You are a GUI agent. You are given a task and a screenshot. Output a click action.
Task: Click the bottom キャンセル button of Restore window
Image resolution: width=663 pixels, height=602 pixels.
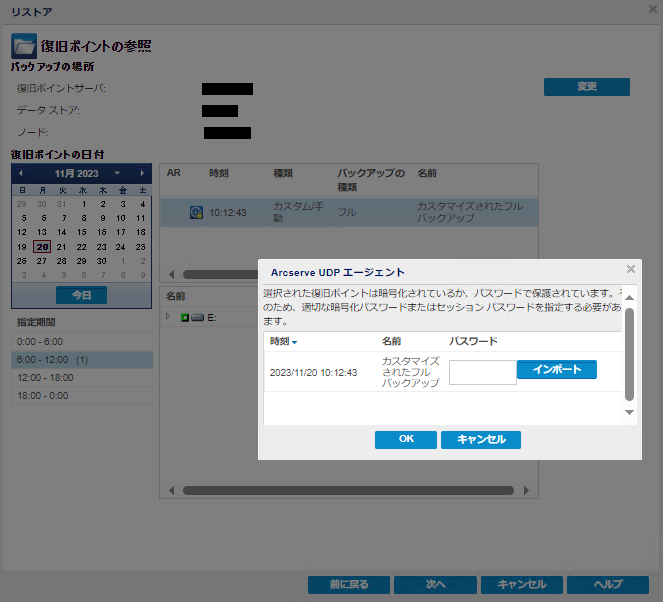tap(522, 585)
